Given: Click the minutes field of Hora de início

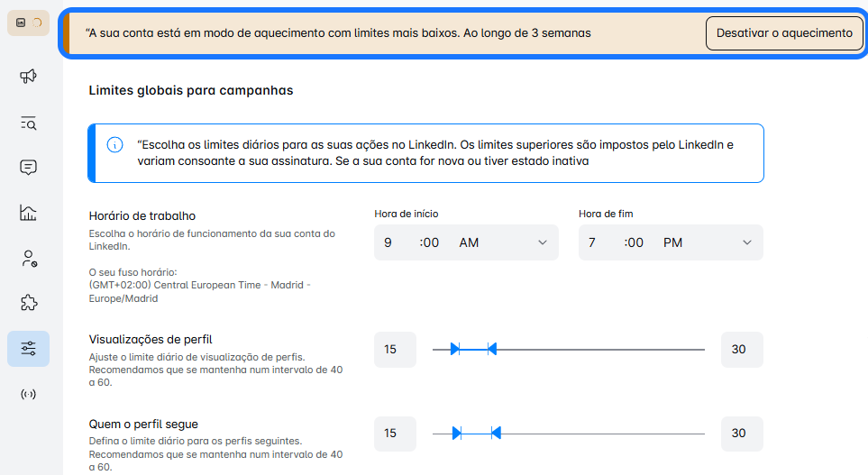Looking at the screenshot, I should pyautogui.click(x=431, y=242).
